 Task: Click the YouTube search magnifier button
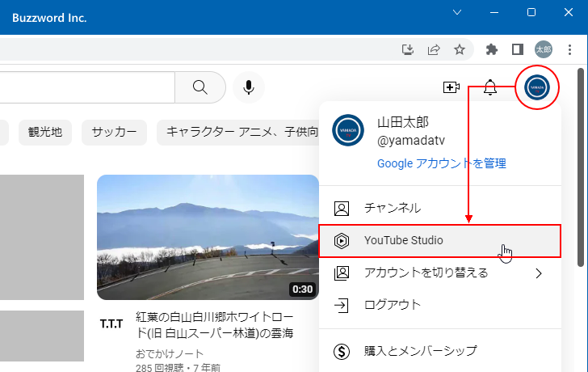click(200, 87)
